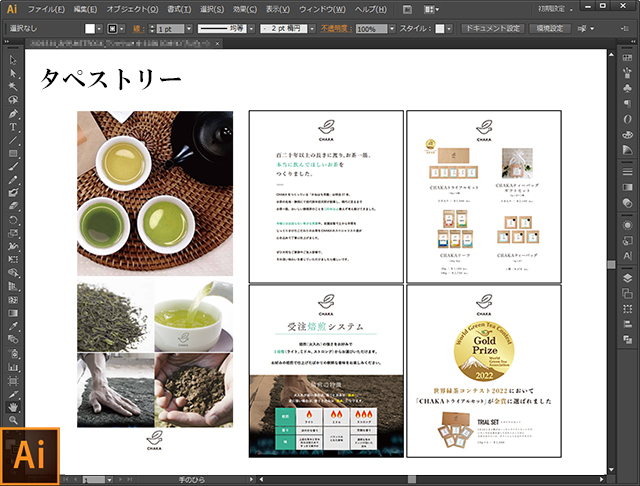
Task: Click the fill color swatch in control bar
Action: [x=89, y=29]
